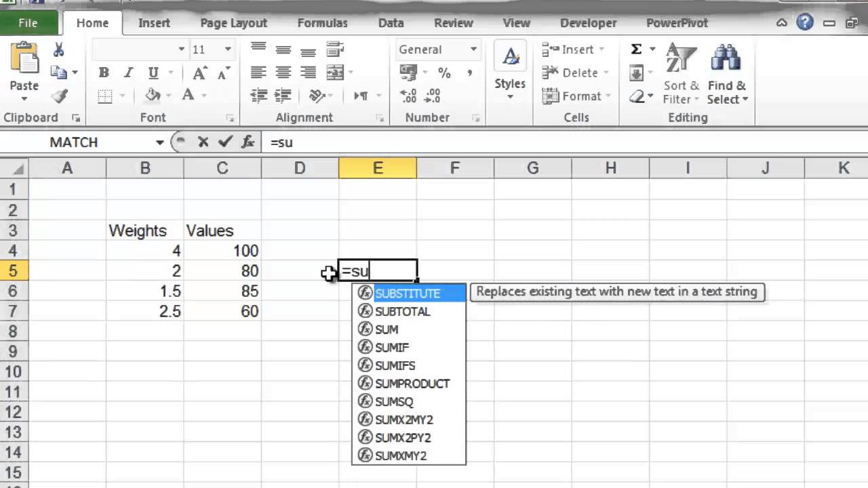
Task: Cancel formula entry with the X
Action: [203, 142]
